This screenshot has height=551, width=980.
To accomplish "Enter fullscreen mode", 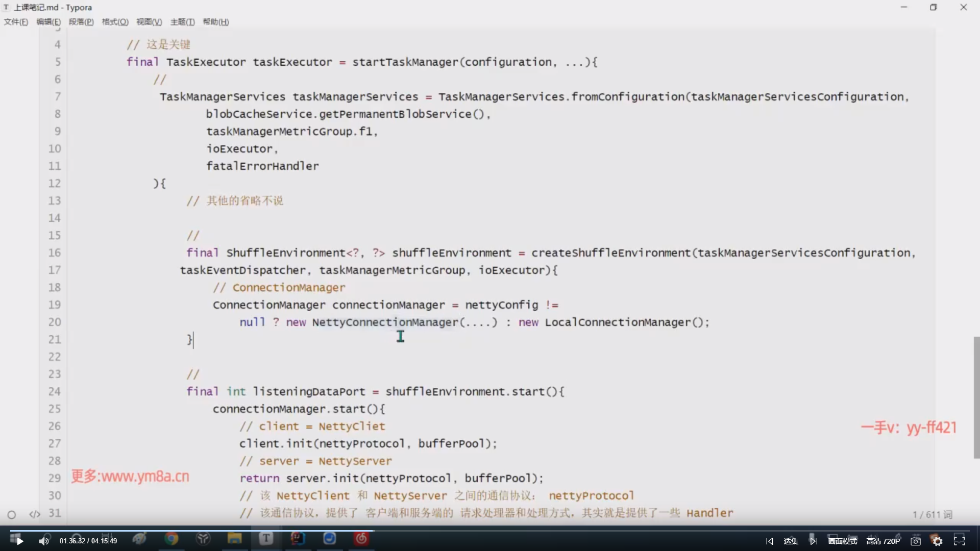I will click(960, 541).
